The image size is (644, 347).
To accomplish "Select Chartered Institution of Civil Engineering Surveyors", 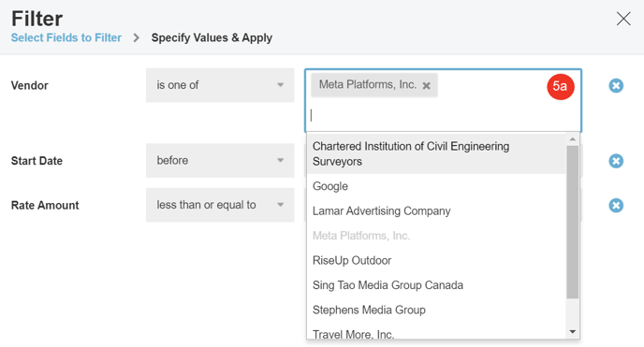I will (436, 153).
